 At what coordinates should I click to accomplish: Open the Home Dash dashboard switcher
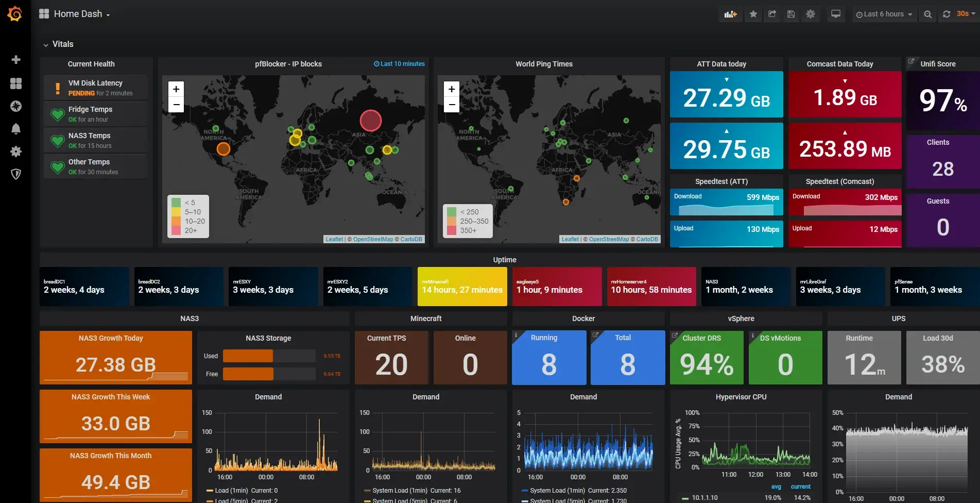pos(77,14)
